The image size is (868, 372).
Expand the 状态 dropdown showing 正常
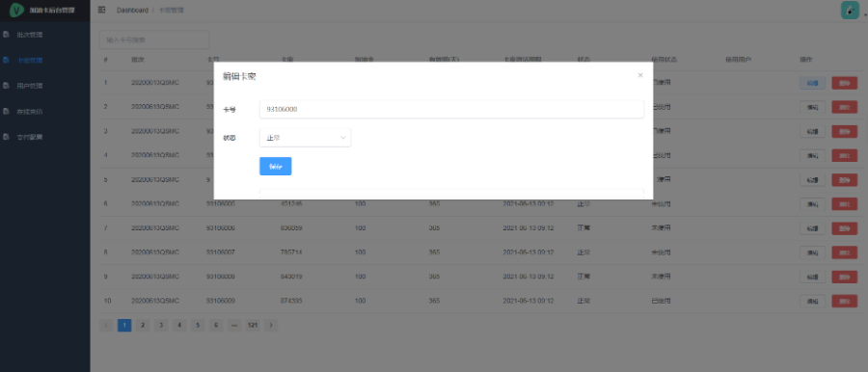[305, 138]
